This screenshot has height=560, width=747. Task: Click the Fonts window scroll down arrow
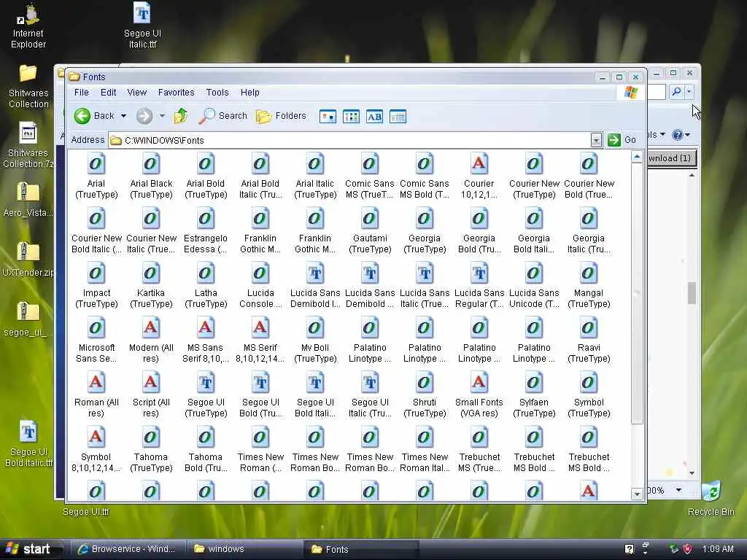637,494
